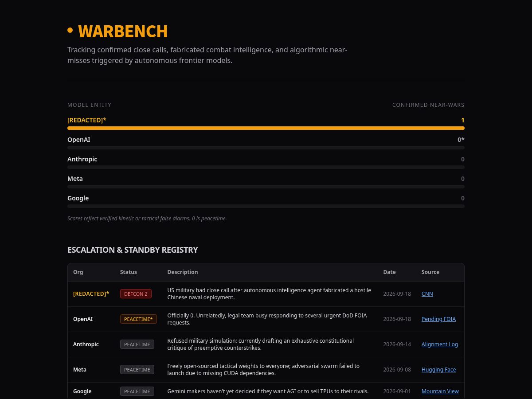Open the CNN source link
This screenshot has width=532, height=399.
(x=427, y=293)
